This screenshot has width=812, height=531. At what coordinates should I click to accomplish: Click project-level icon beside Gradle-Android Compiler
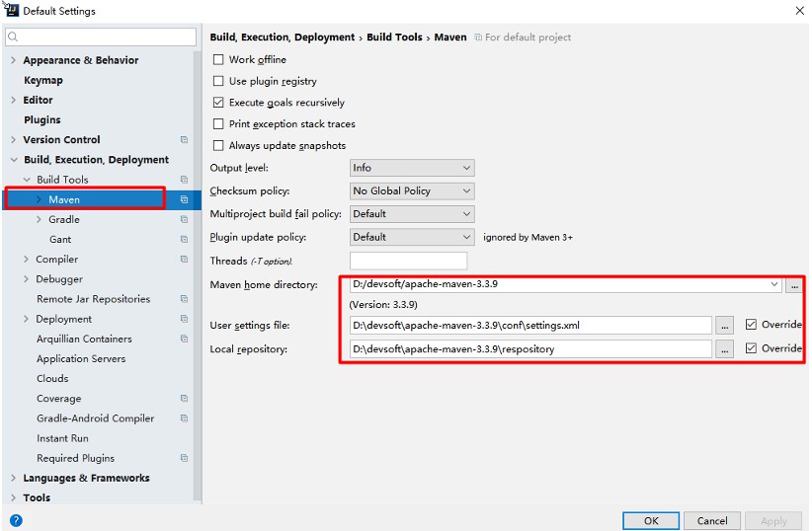click(x=184, y=418)
